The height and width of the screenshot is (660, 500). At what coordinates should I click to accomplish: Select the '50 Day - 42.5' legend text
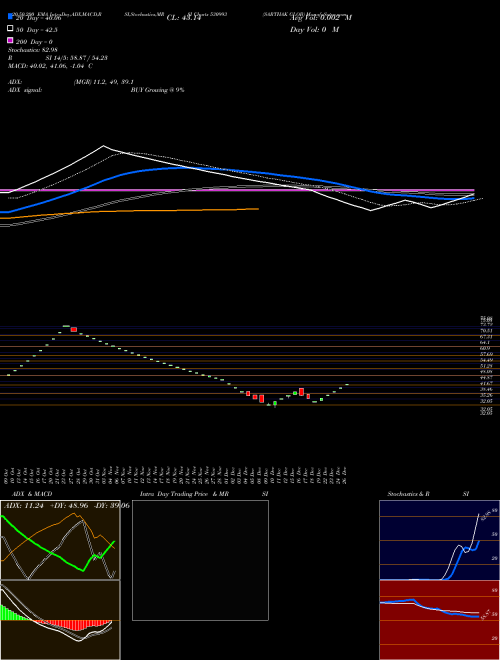pyautogui.click(x=37, y=30)
